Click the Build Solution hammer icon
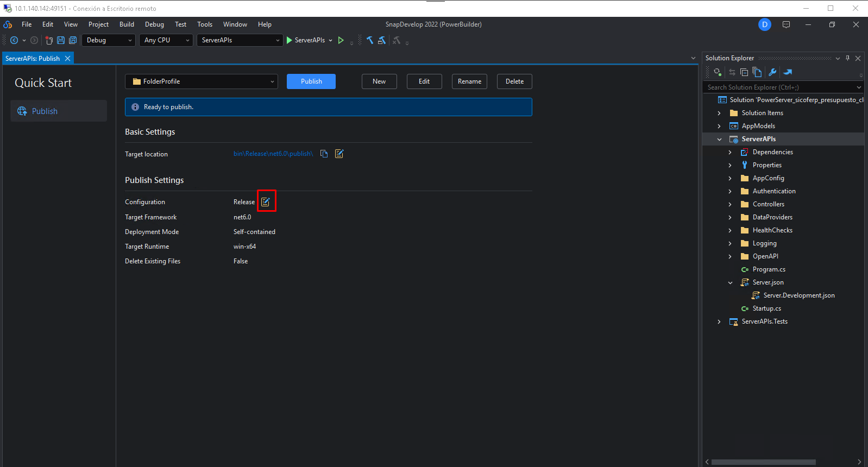The height and width of the screenshot is (467, 868). 370,40
